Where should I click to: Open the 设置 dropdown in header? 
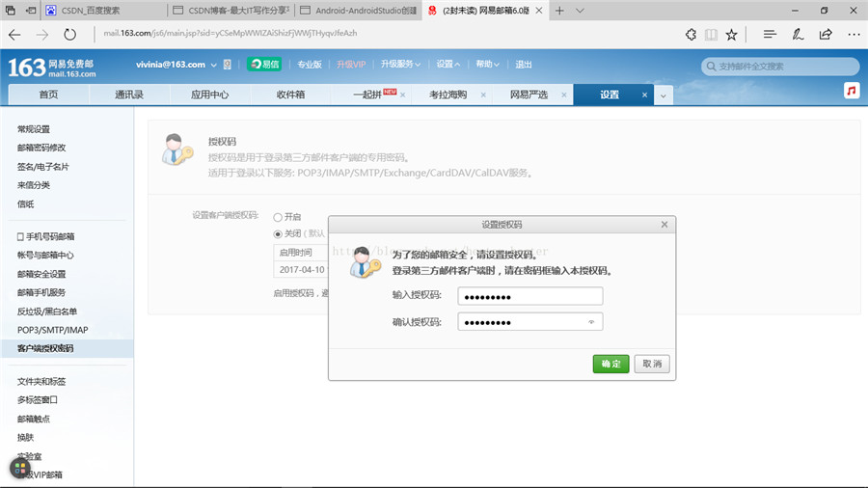[x=448, y=65]
